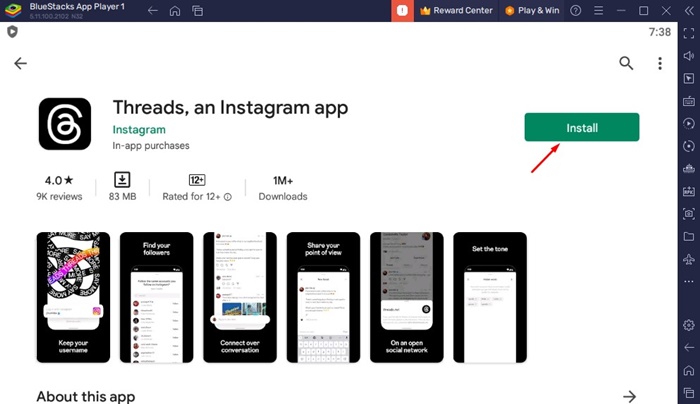Click the robot-shaped icon in sidebar

point(689,169)
